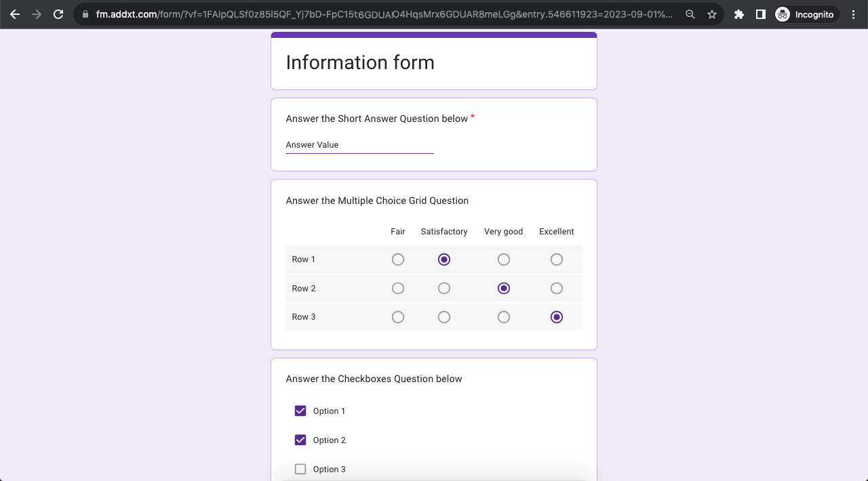This screenshot has width=868, height=481.
Task: Click the zoom magnifier icon in address bar
Action: [690, 14]
